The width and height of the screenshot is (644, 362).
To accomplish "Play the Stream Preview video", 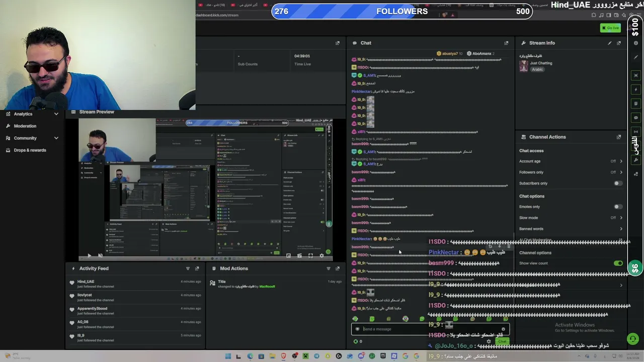I will (90, 255).
